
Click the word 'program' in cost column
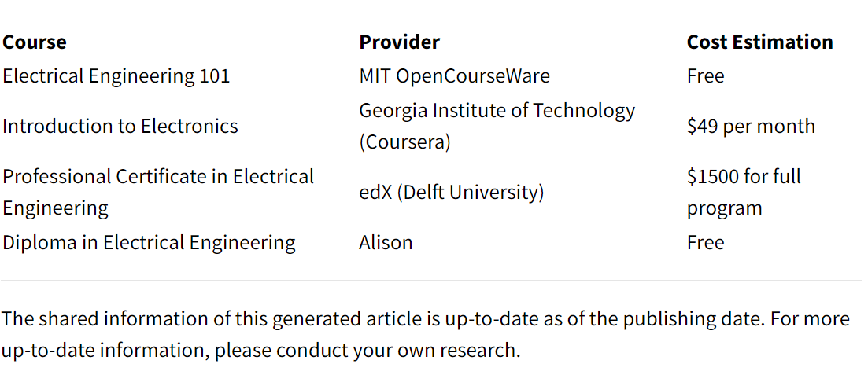pyautogui.click(x=724, y=209)
